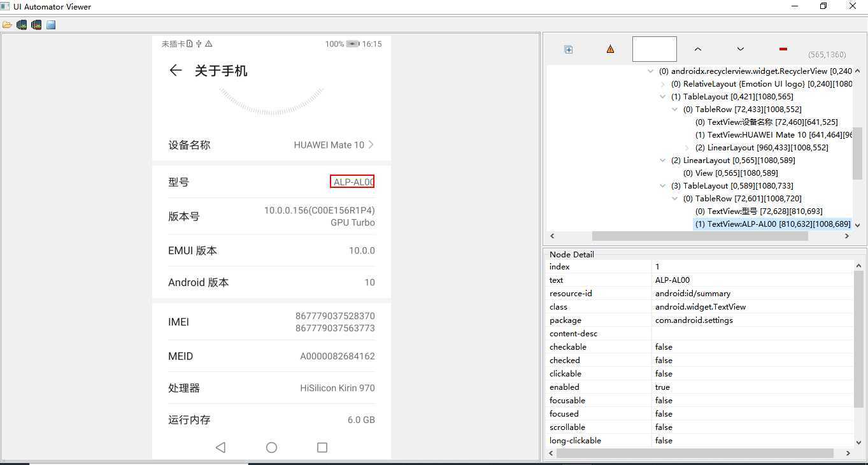
Task: Tap the EMUI 版本 label
Action: (192, 251)
